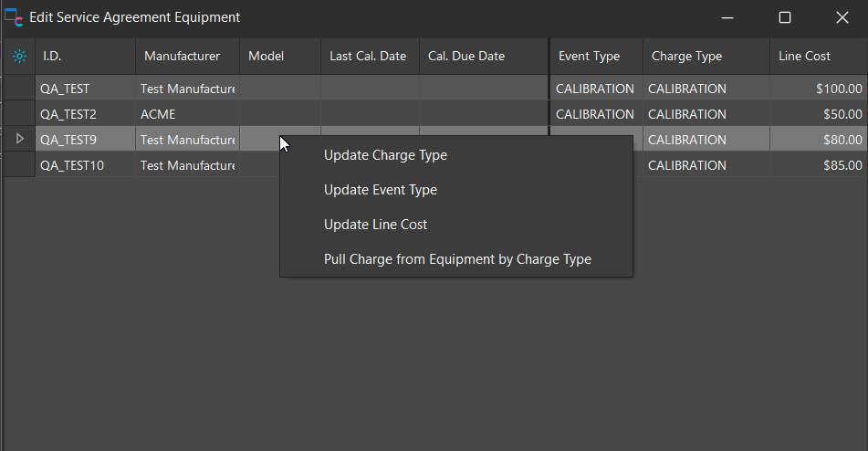The image size is (868, 451).
Task: Click the row indicator arrow for QA_TEST9
Action: [20, 140]
